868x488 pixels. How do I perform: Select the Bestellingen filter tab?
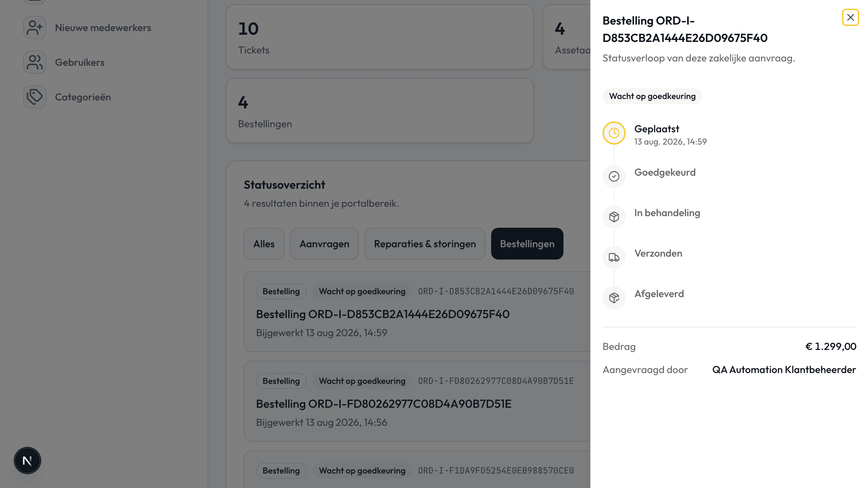[x=527, y=244]
